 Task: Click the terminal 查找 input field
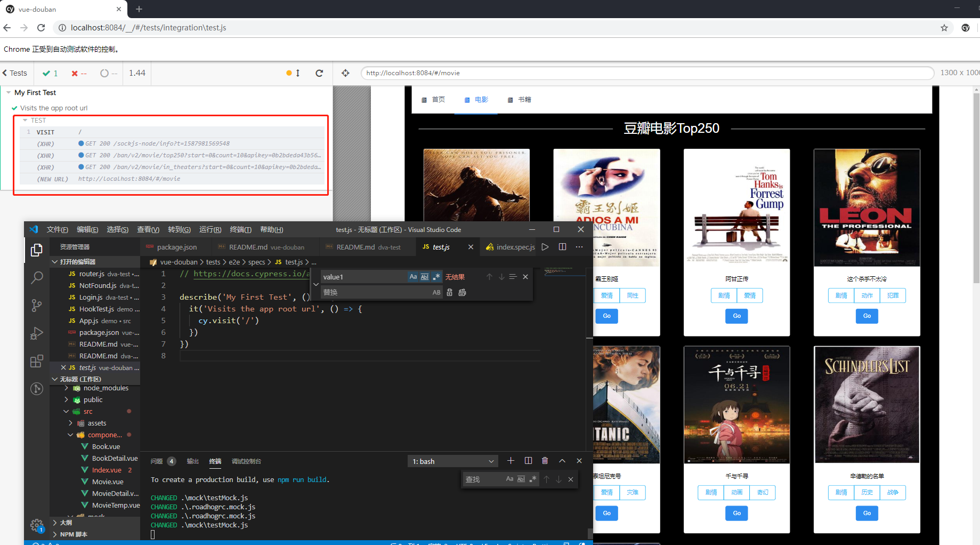pyautogui.click(x=484, y=479)
